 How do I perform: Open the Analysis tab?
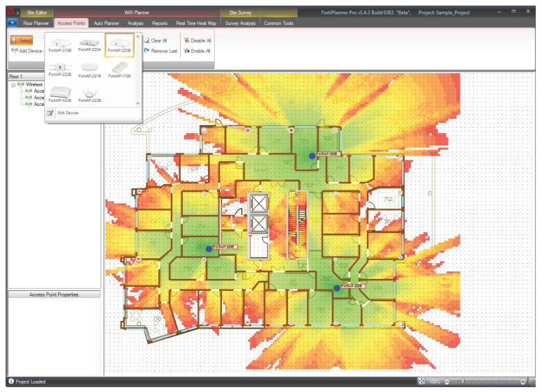[x=135, y=23]
